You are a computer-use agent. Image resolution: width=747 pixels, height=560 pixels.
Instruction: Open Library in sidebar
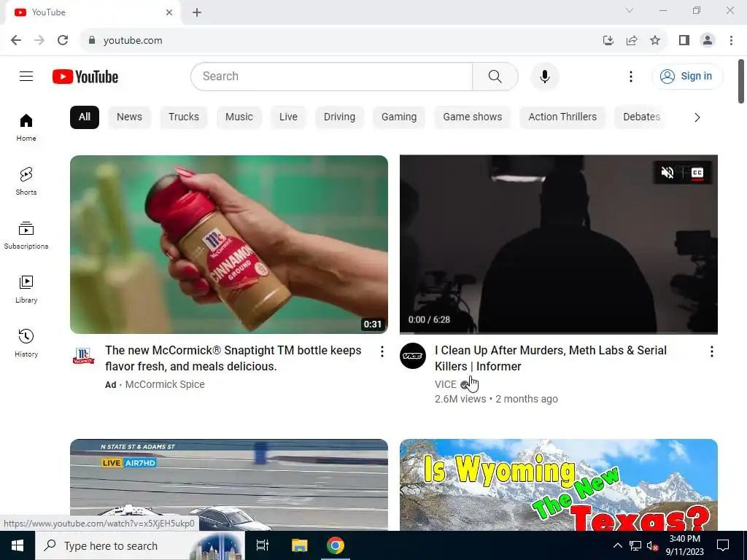tap(26, 289)
